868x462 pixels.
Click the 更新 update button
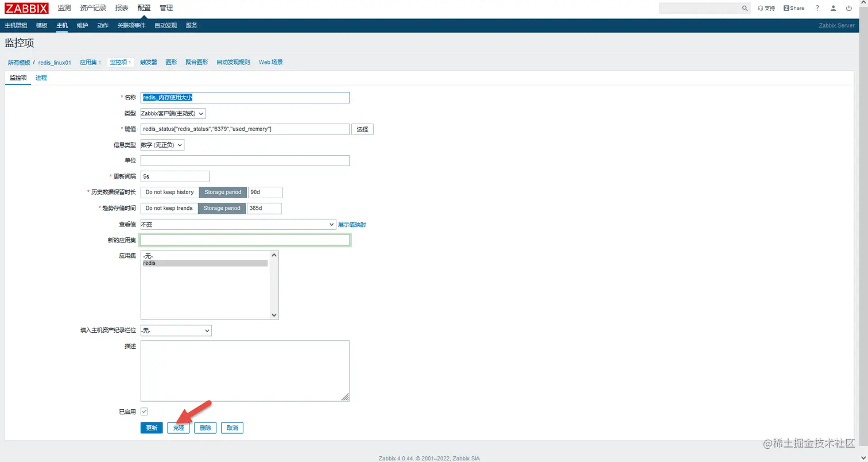(152, 428)
